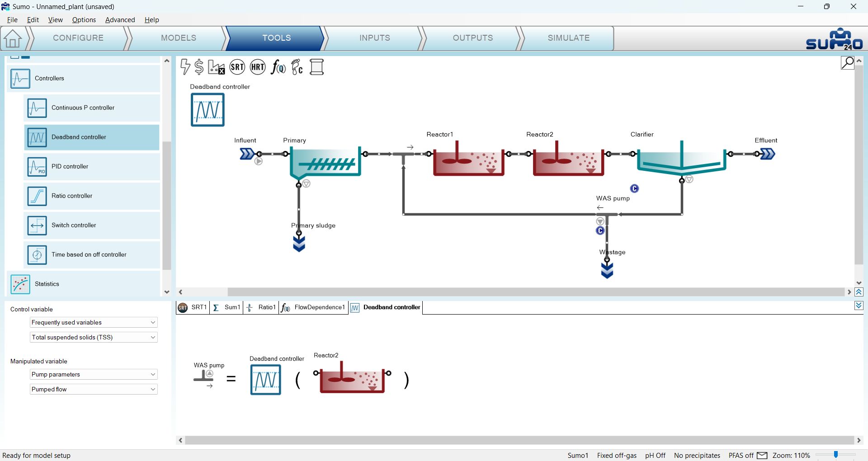The image size is (868, 461).
Task: Select the Clarifier unit
Action: point(681,158)
